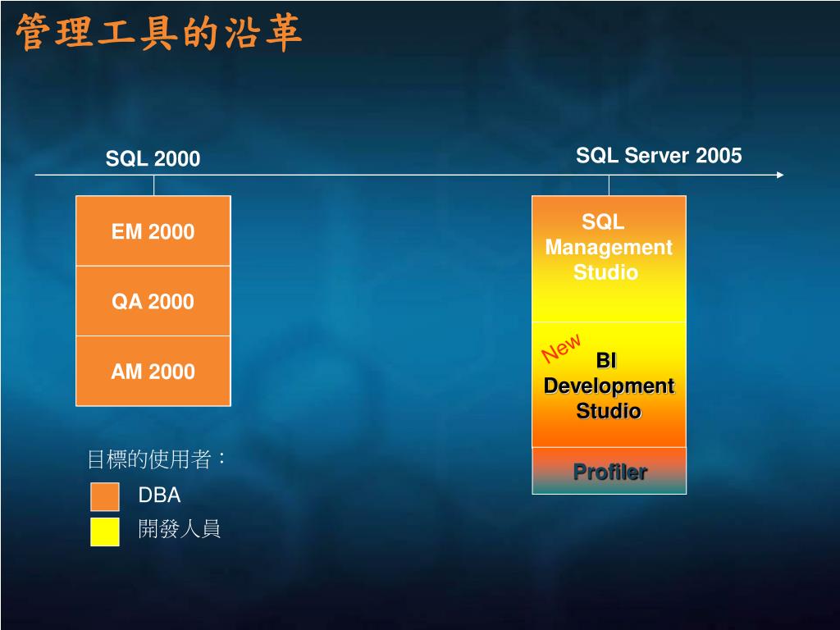
Task: Click the legend heading 目標的使用者
Action: [157, 459]
